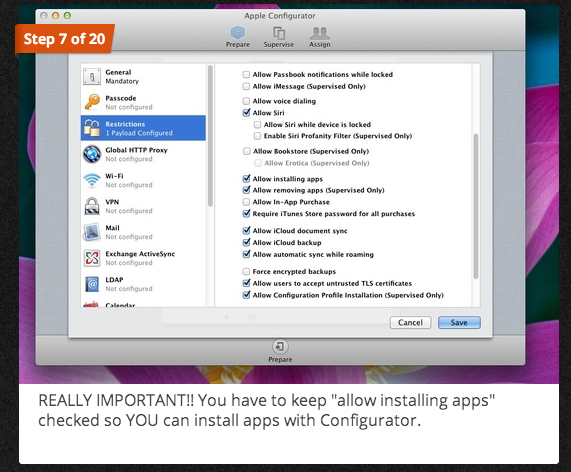Uncheck Allow removing apps (Supervised Only)
571x472 pixels.
click(247, 190)
